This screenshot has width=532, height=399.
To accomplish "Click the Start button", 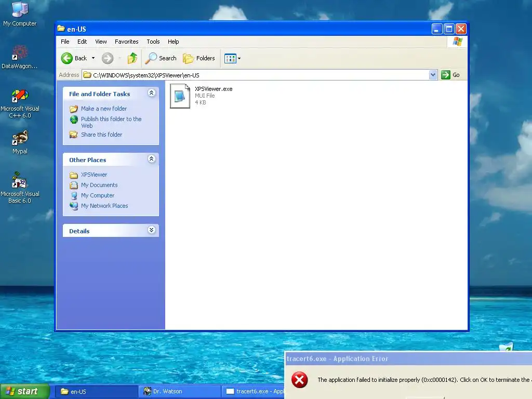I will 25,391.
